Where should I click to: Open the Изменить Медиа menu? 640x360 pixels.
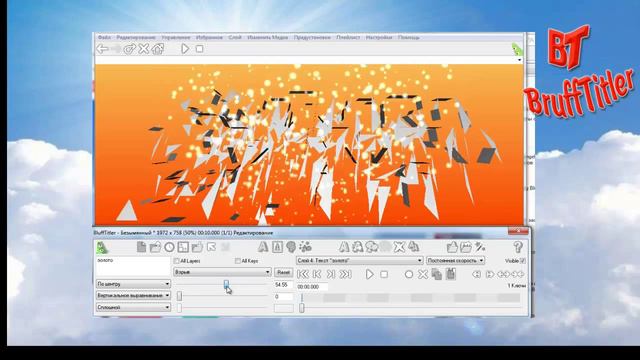(x=267, y=37)
